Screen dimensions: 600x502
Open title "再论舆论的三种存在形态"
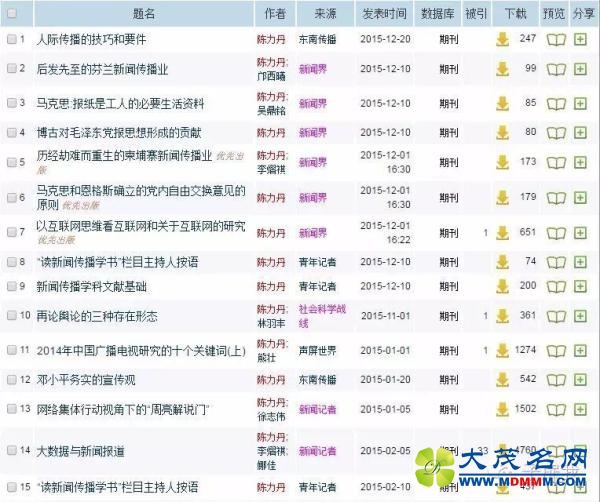click(x=97, y=316)
